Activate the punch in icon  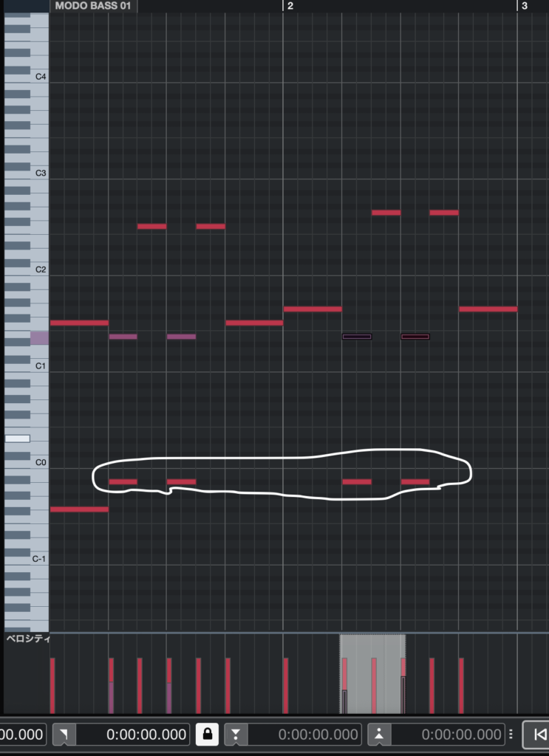click(x=236, y=735)
